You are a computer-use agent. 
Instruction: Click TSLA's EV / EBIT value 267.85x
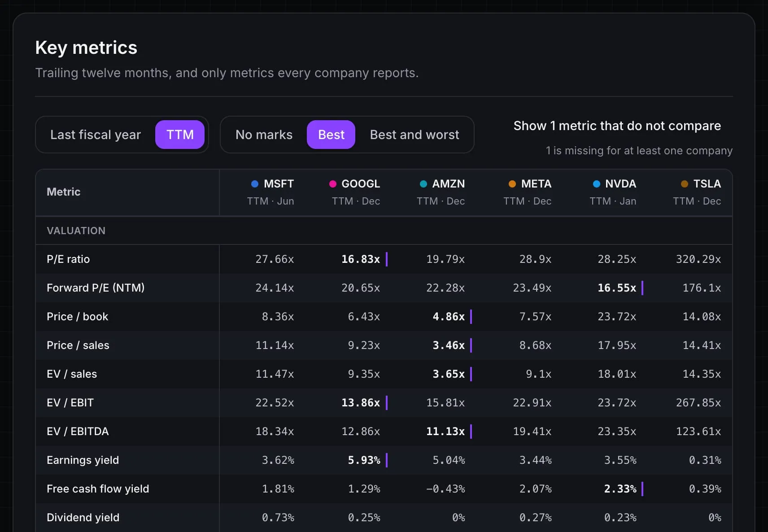698,403
